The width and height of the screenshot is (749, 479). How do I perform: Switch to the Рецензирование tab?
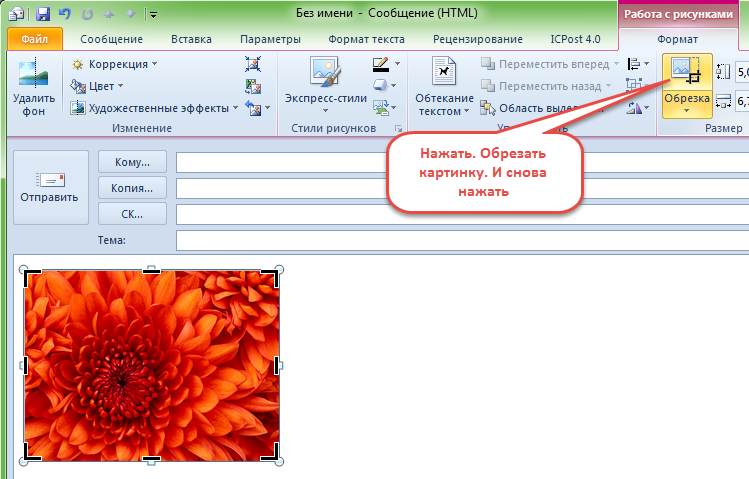pyautogui.click(x=478, y=39)
